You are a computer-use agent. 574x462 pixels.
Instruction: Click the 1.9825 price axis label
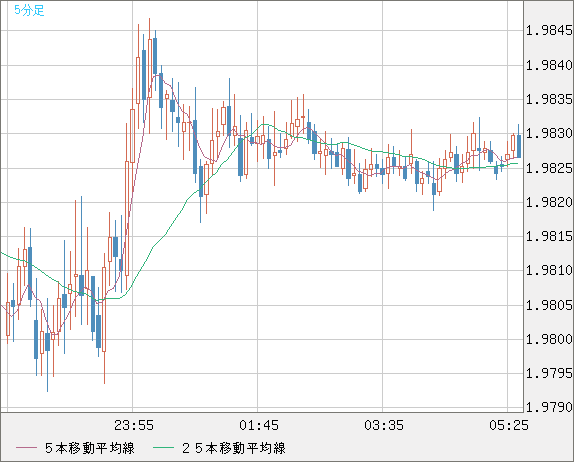[x=549, y=168]
